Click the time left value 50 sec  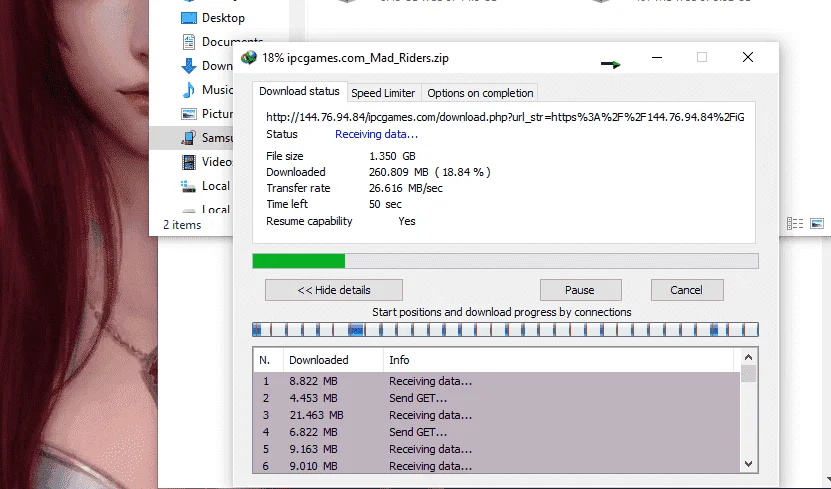[385, 204]
